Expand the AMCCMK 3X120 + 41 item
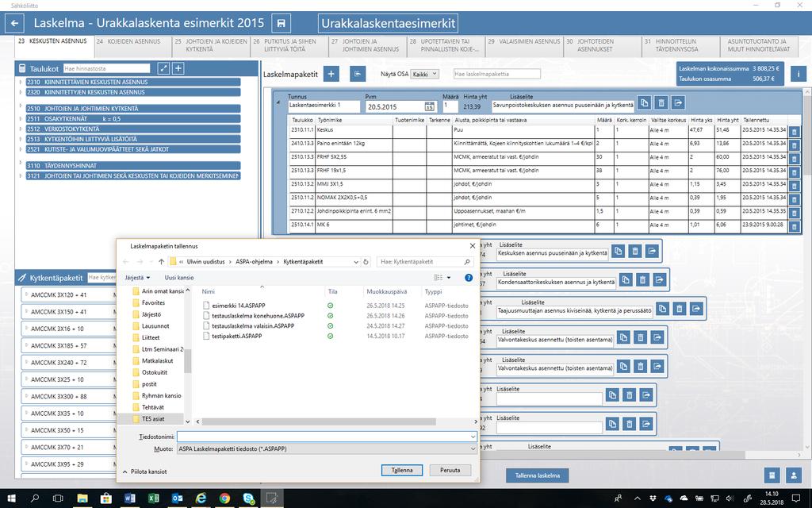The width and height of the screenshot is (812, 508). pyautogui.click(x=26, y=294)
